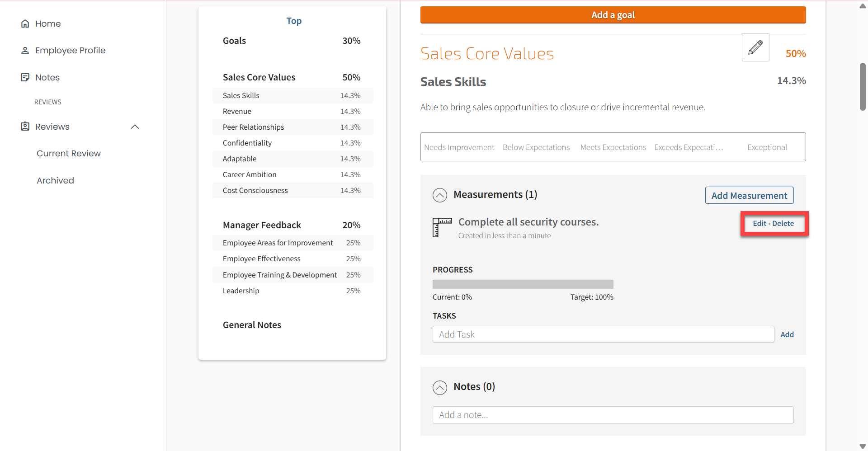Image resolution: width=868 pixels, height=451 pixels.
Task: Click the Notes sidebar icon
Action: [x=25, y=77]
